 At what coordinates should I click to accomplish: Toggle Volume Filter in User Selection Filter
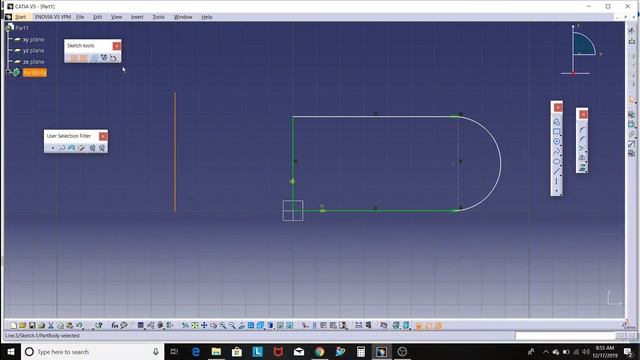(81, 148)
